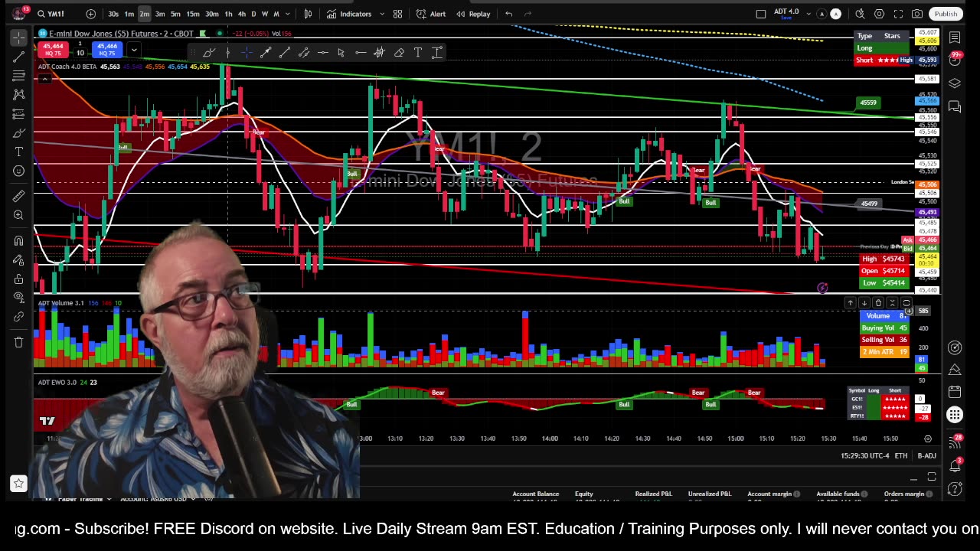Enter fullscreen mode
Screen dimensions: 980x551
[x=898, y=14]
